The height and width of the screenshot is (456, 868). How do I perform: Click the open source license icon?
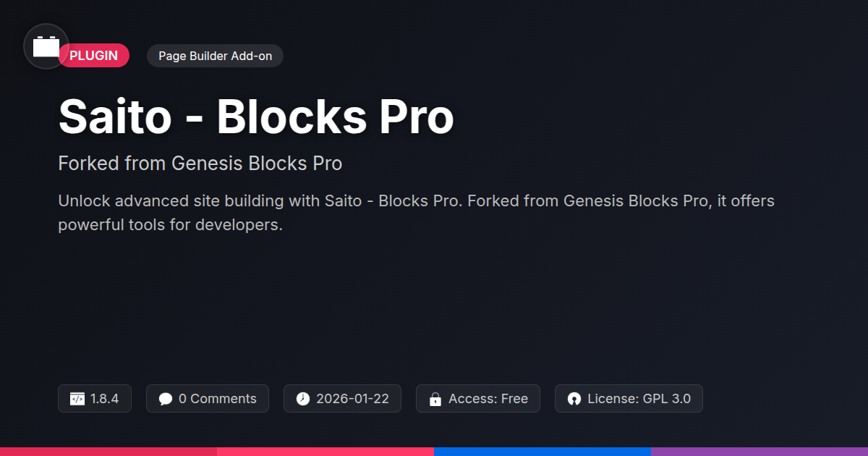[574, 399]
